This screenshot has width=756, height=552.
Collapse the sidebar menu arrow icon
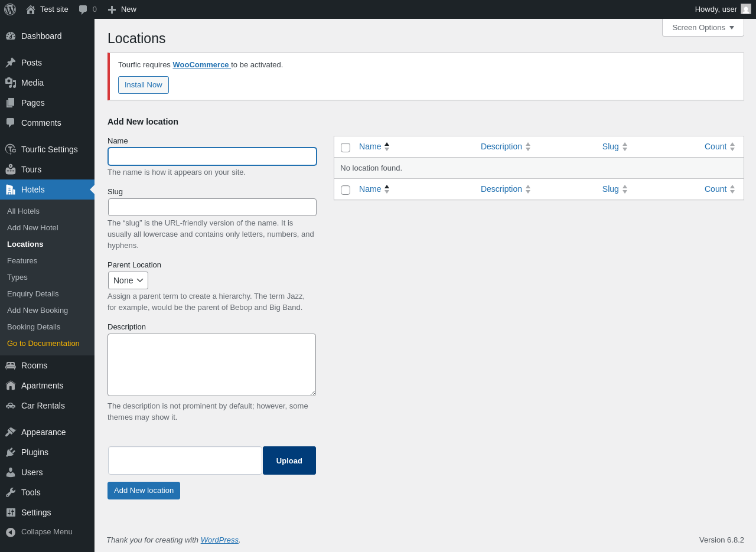[11, 532]
